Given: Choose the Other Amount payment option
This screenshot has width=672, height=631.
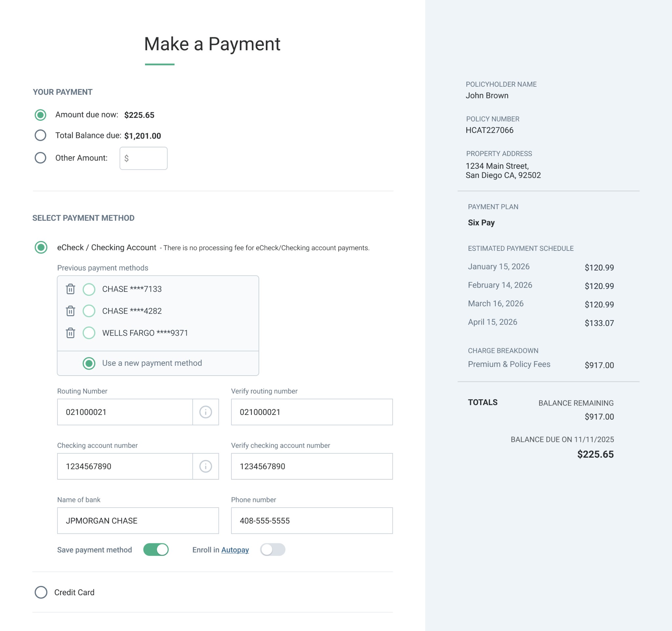Looking at the screenshot, I should click(40, 158).
